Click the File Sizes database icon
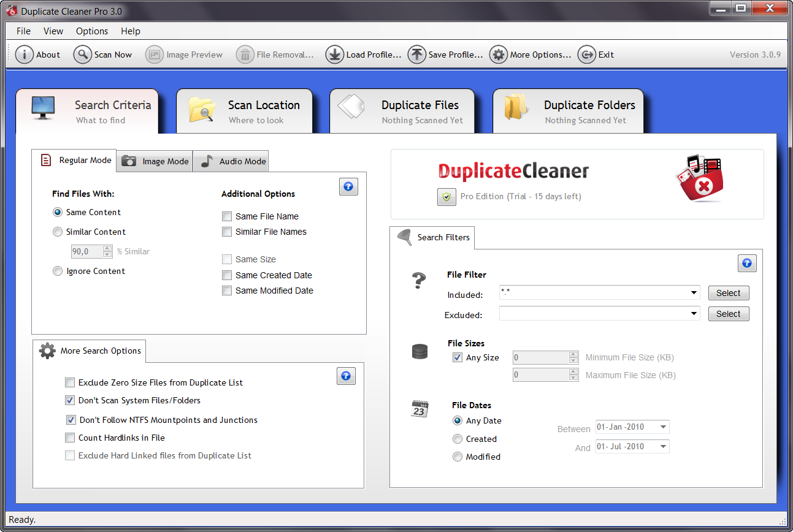 [x=420, y=352]
